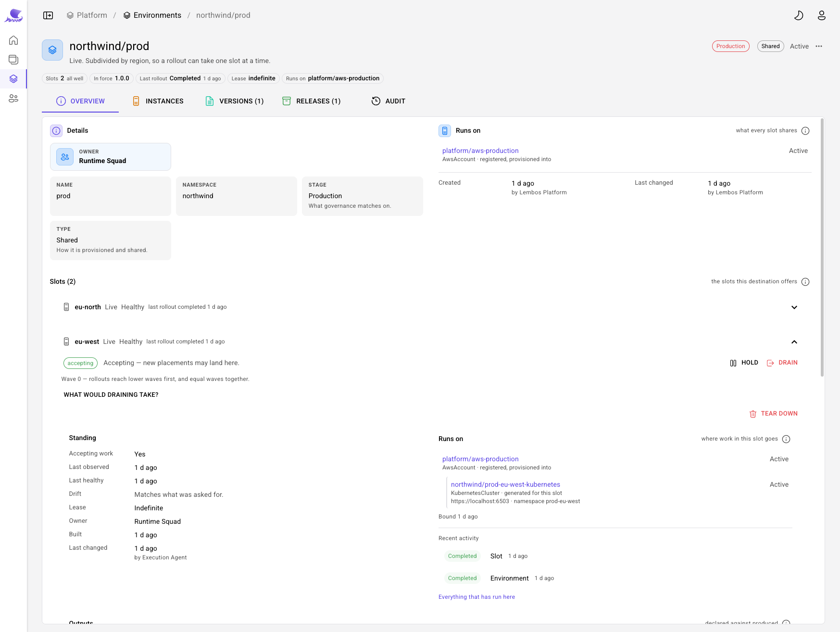This screenshot has width=840, height=632.
Task: Click the Details section info icon
Action: coord(56,131)
